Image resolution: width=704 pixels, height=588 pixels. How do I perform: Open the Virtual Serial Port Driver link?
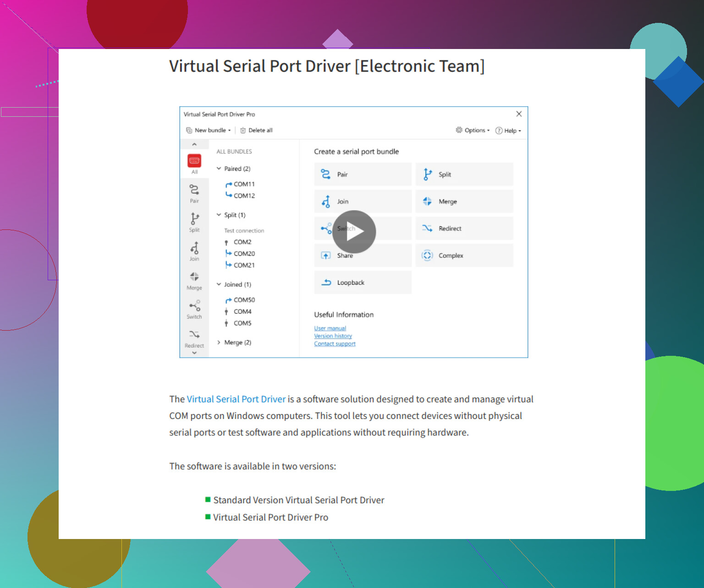click(236, 399)
